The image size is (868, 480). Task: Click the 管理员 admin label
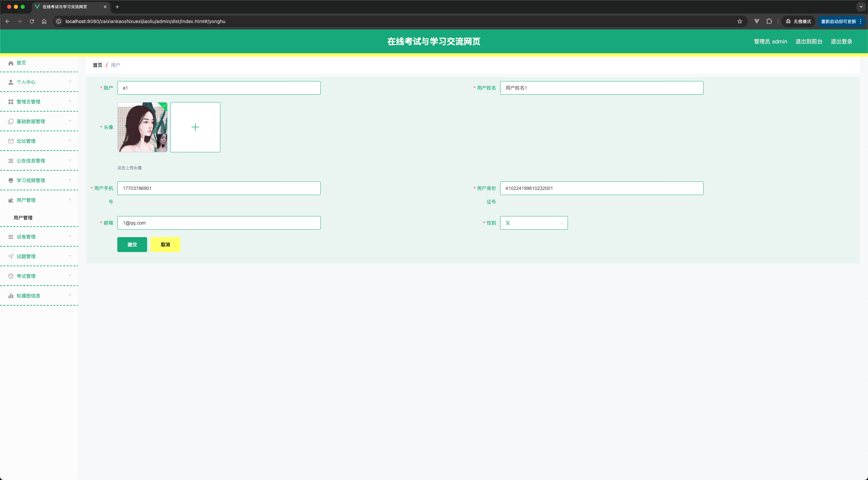coord(770,42)
